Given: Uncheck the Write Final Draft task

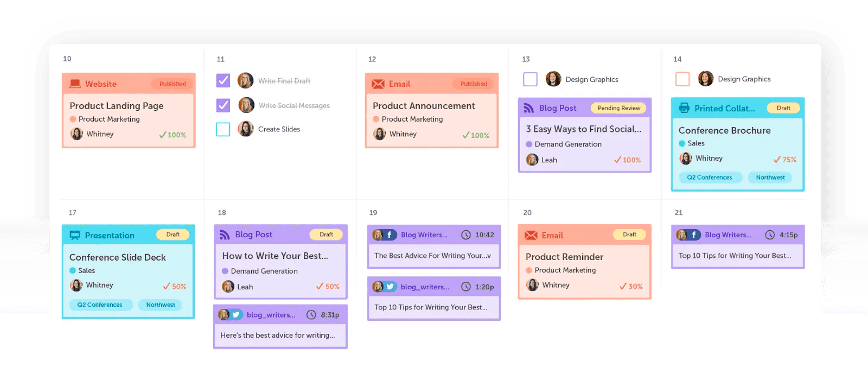Looking at the screenshot, I should tap(223, 81).
